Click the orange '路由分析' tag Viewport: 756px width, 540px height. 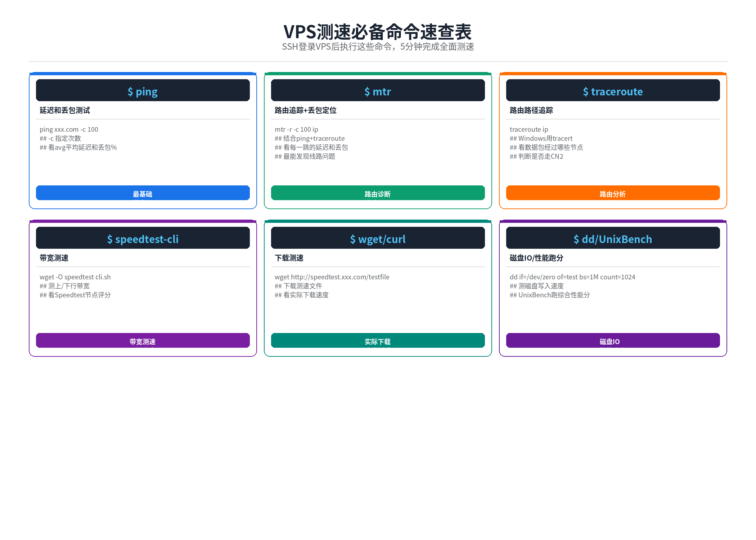point(613,193)
